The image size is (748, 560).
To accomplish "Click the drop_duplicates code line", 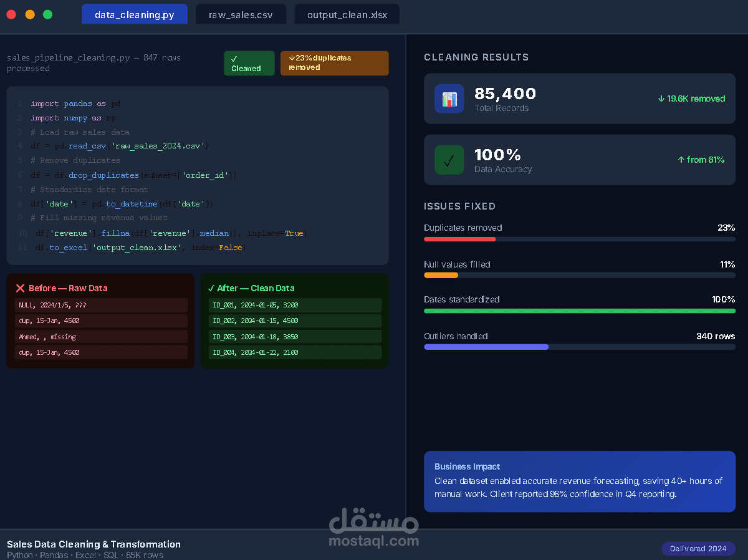I will (x=133, y=175).
